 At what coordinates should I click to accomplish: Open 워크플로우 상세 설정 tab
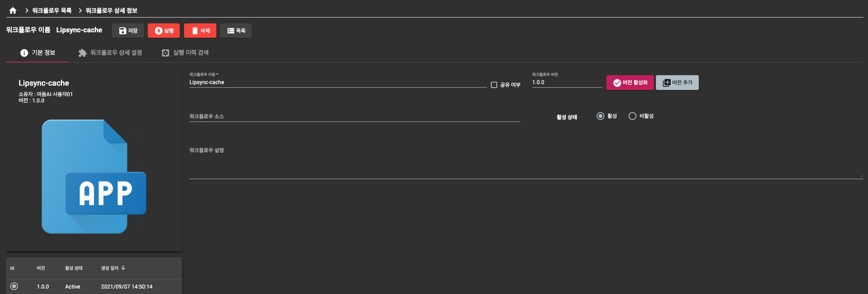pos(110,53)
